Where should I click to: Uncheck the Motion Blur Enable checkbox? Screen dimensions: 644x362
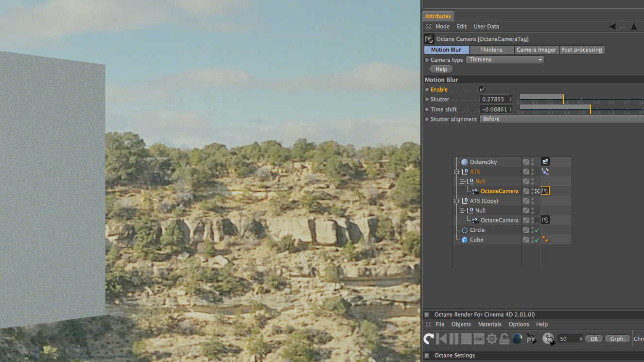[x=482, y=89]
